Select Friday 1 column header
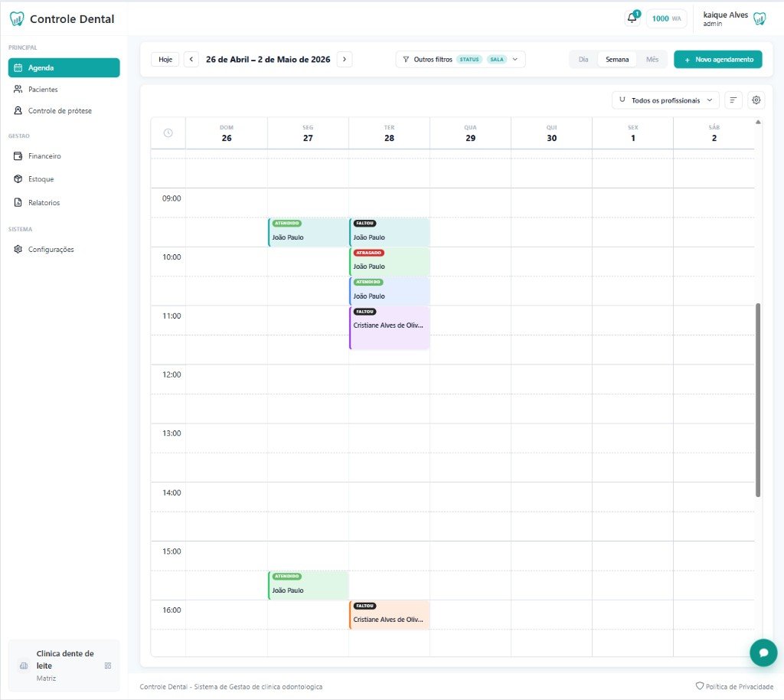This screenshot has height=700, width=784. (633, 133)
